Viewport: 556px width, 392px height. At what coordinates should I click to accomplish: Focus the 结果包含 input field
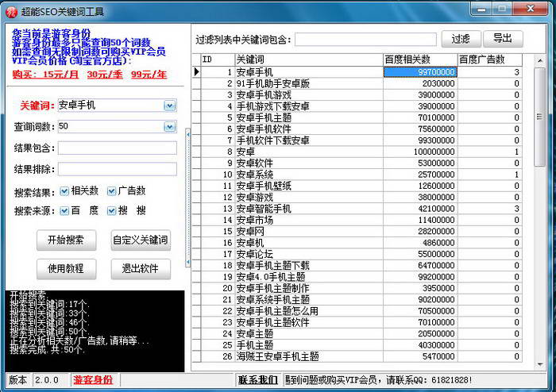[118, 148]
